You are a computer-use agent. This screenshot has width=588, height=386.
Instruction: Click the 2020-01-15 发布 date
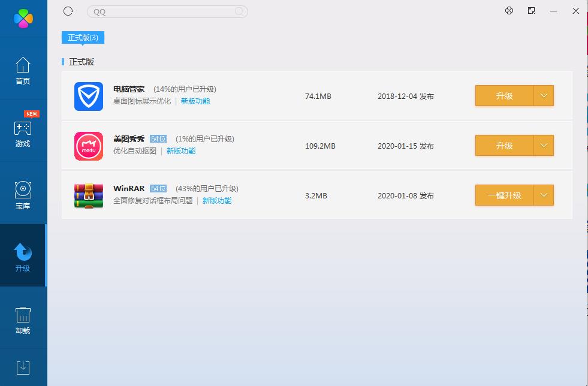(406, 146)
